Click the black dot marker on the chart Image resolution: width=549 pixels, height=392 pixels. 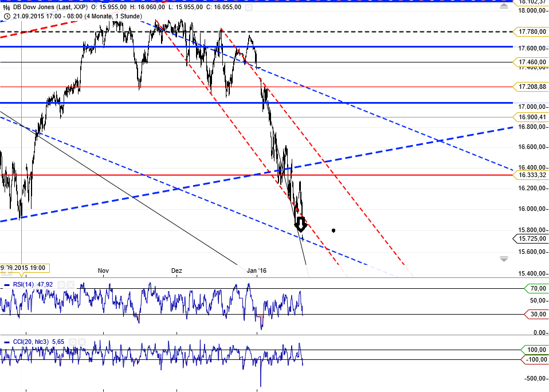tap(334, 230)
